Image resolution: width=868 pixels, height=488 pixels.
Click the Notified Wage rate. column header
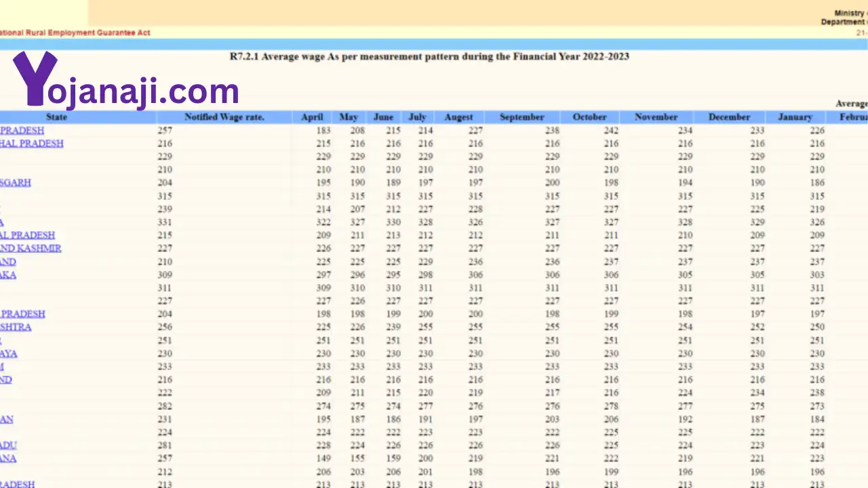tap(224, 117)
